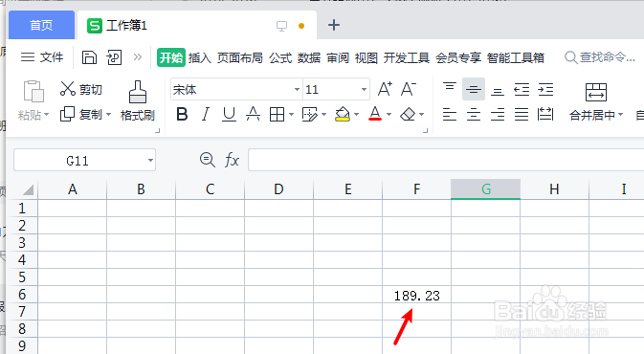
Task: Click the zoom magnifier beside formula bar
Action: (208, 160)
